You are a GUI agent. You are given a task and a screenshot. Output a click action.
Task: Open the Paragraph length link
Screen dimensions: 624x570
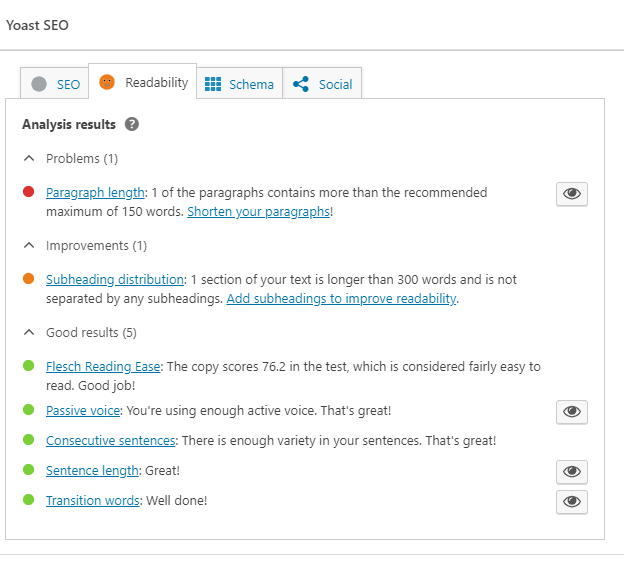[x=95, y=193]
